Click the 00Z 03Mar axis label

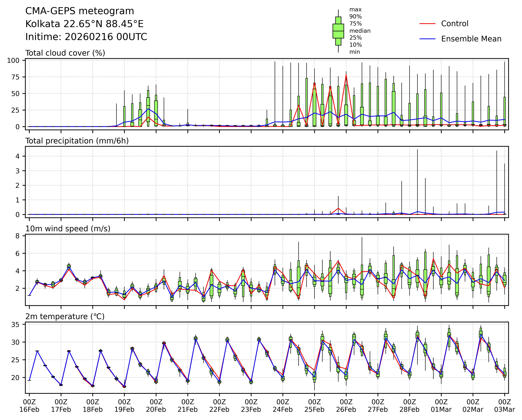point(505,406)
